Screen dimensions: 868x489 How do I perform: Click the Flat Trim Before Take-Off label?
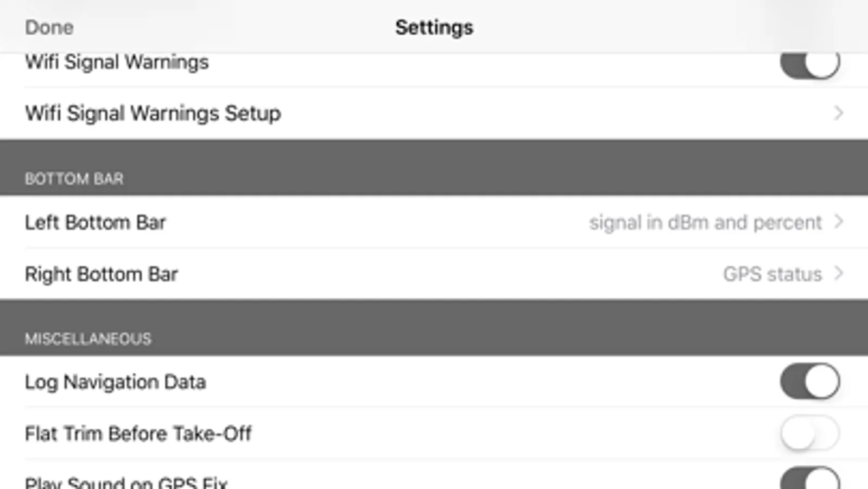point(138,434)
